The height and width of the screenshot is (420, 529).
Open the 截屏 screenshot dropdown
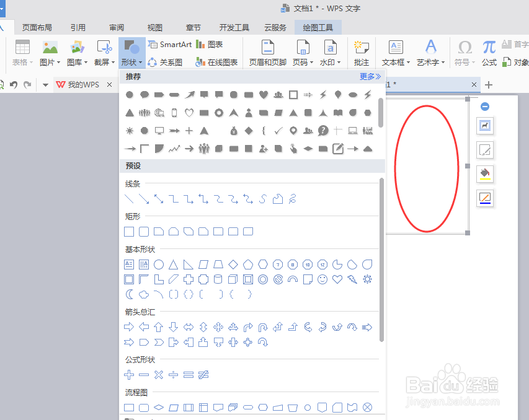105,53
